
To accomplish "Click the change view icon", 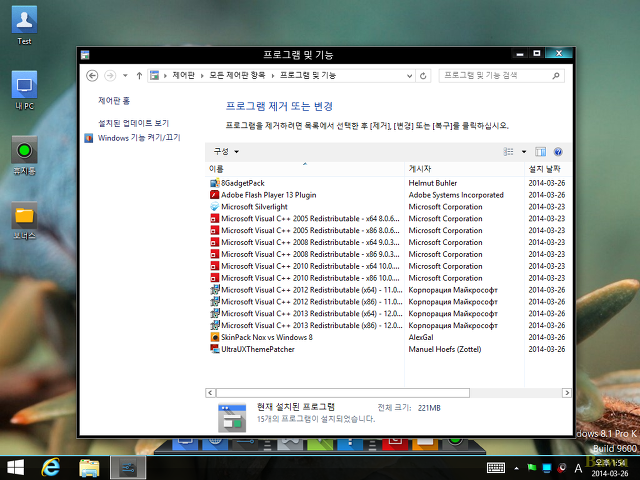I will (508, 152).
